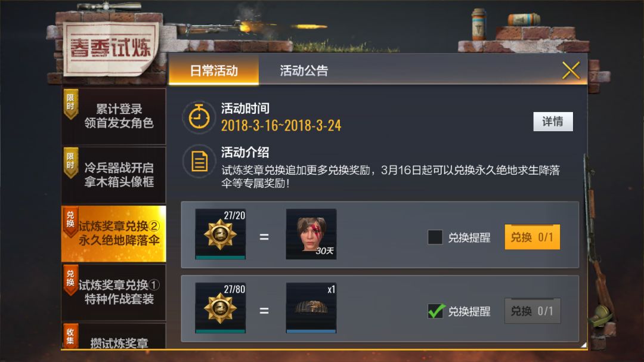The height and width of the screenshot is (362, 644).
Task: Switch to the 日常活动 tab
Action: point(213,71)
